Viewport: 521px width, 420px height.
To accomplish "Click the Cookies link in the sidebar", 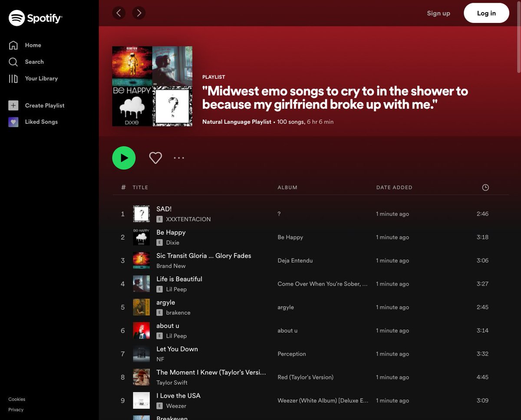I will pyautogui.click(x=17, y=399).
